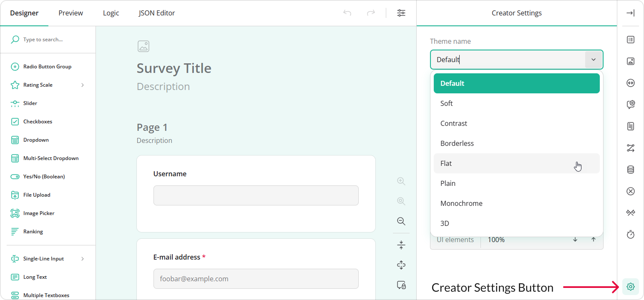
Task: Click the UI elements 100% value
Action: tap(496, 240)
